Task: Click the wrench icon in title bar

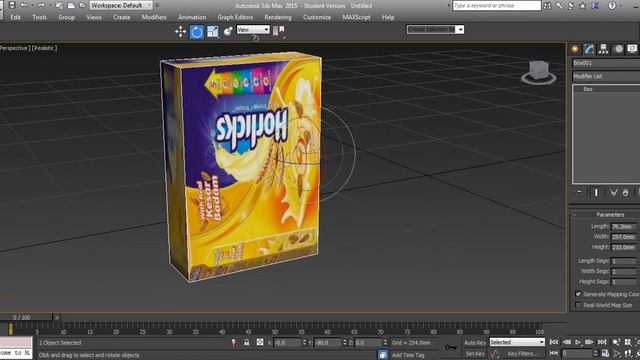Action: click(x=559, y=5)
